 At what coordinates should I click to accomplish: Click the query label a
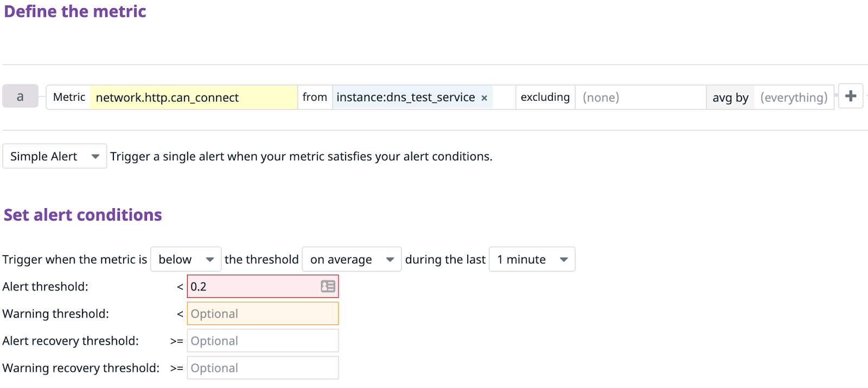point(20,96)
